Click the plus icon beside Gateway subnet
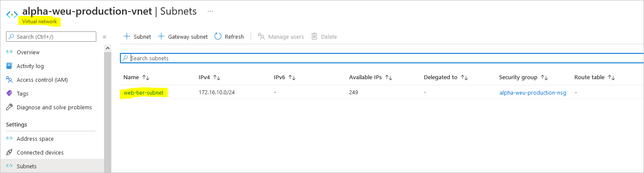 click(x=161, y=37)
